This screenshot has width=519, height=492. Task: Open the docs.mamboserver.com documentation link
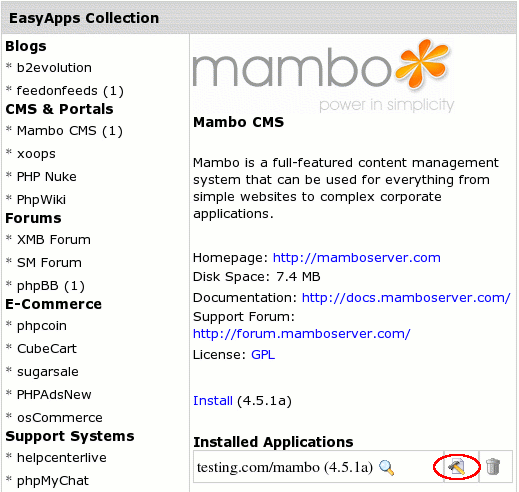pos(406,298)
